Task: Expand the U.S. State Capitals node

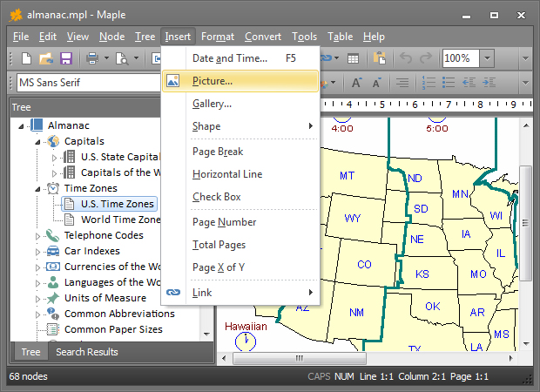Action: pyautogui.click(x=54, y=158)
